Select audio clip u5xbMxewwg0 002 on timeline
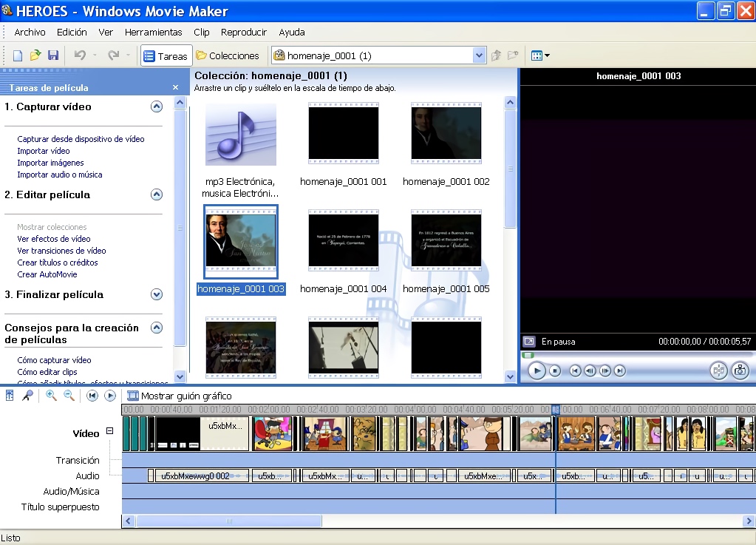Screen dimensions: 756x545 [x=202, y=476]
